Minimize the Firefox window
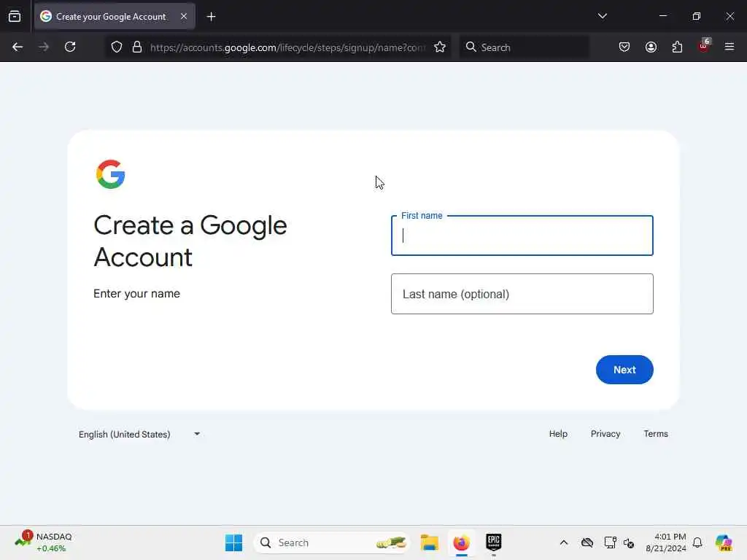 tap(662, 16)
